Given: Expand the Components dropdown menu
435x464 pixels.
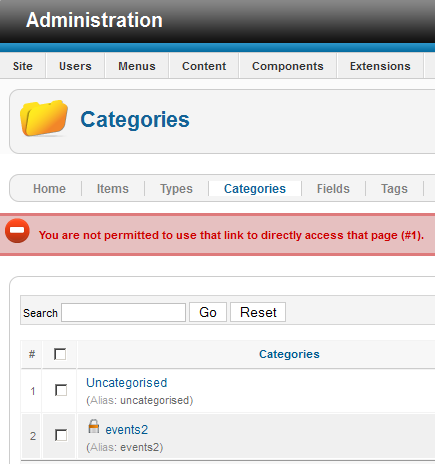Looking at the screenshot, I should [288, 66].
